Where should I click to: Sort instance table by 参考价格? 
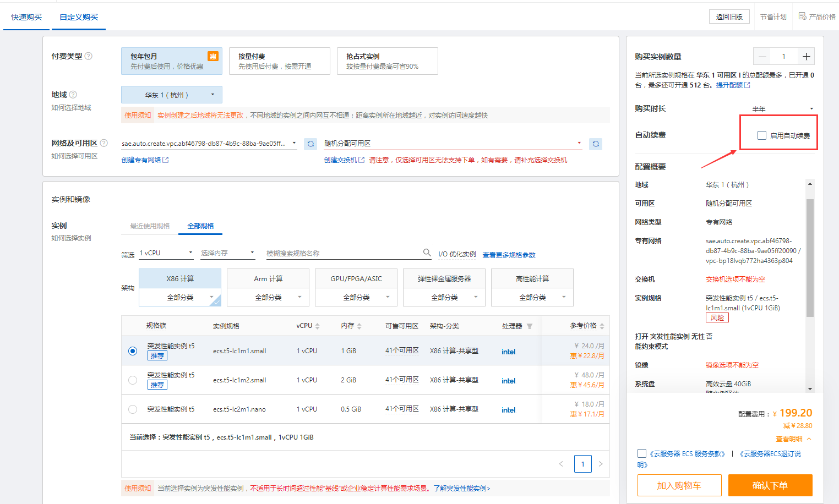pyautogui.click(x=602, y=326)
